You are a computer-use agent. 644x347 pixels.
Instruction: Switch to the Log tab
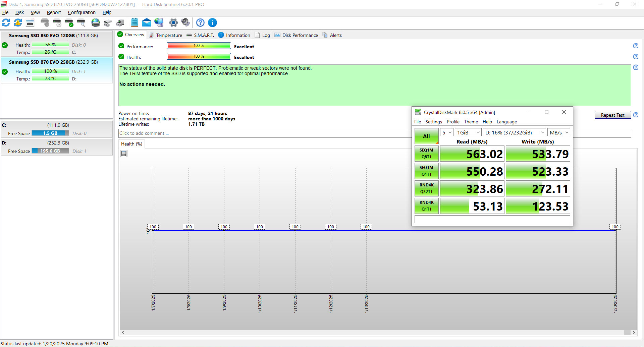tap(263, 35)
